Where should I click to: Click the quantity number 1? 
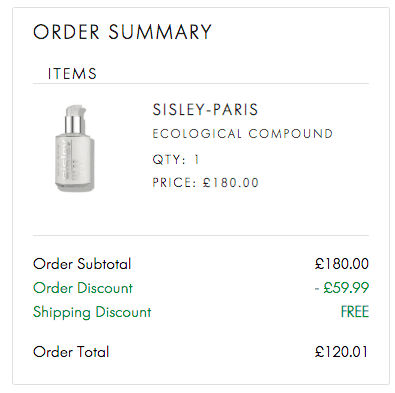point(197,159)
